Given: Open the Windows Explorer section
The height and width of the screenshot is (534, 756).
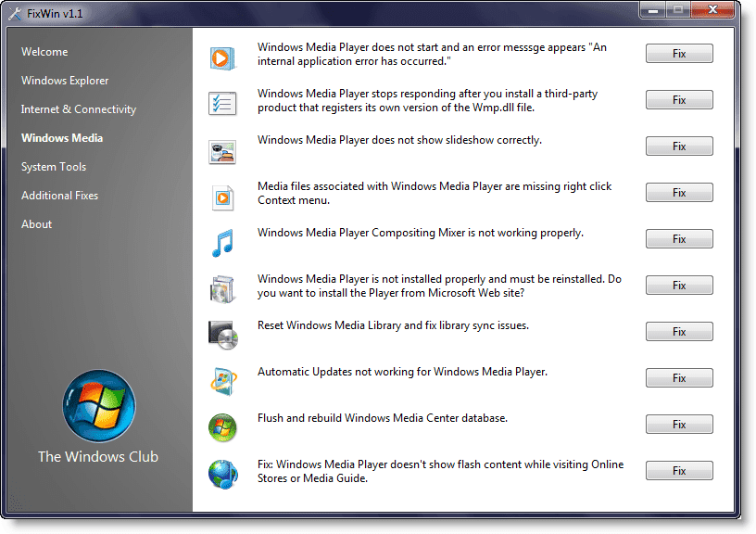Looking at the screenshot, I should 65,81.
